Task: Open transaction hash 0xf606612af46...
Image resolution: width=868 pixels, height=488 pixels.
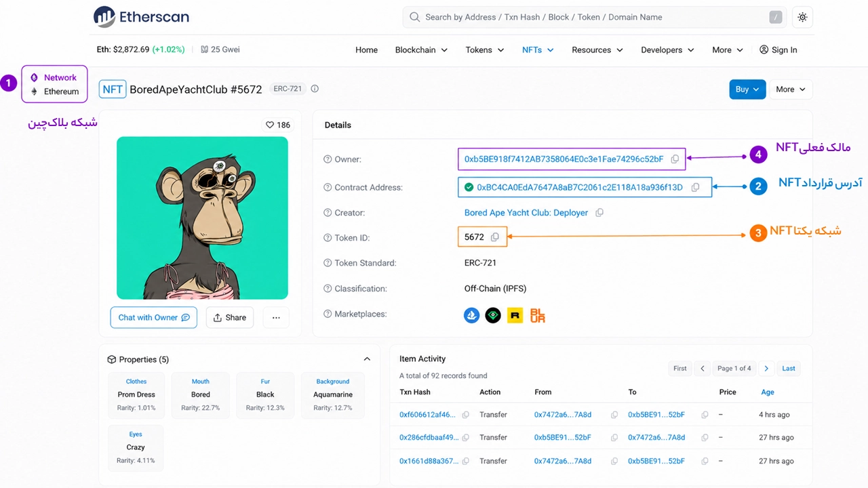Action: click(x=428, y=415)
